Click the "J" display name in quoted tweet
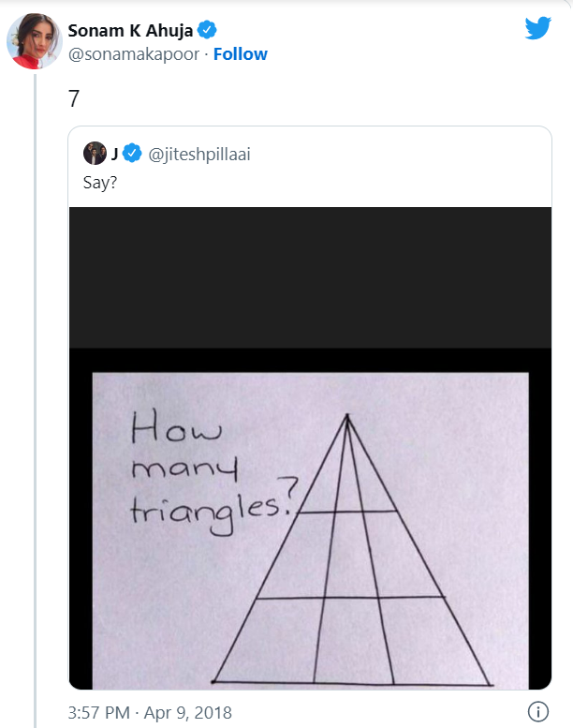The height and width of the screenshot is (728, 573). coord(114,153)
